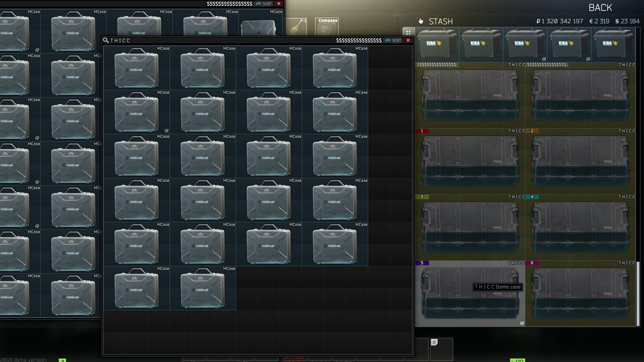Open the THICC case tagged 4
The width and height of the screenshot is (644, 362).
click(x=581, y=227)
